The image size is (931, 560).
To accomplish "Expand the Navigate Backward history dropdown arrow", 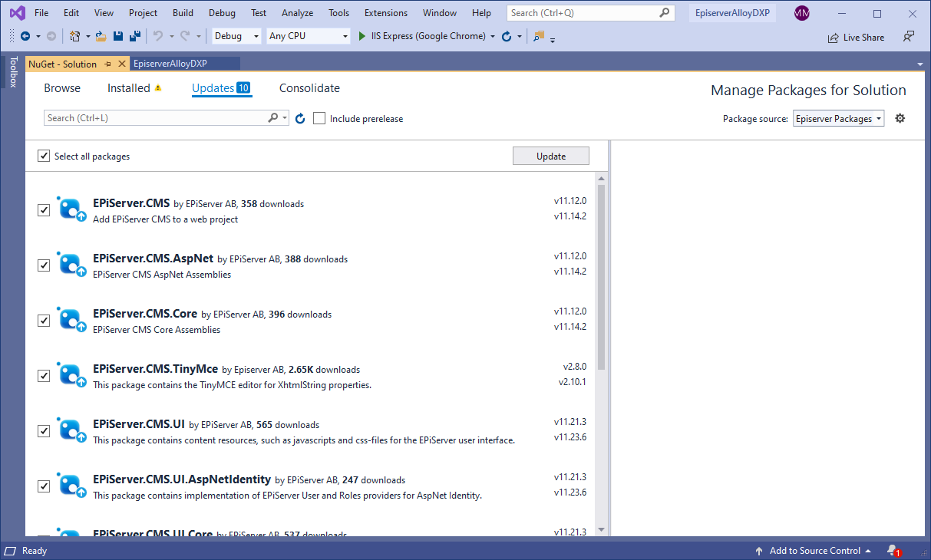I will pyautogui.click(x=38, y=36).
